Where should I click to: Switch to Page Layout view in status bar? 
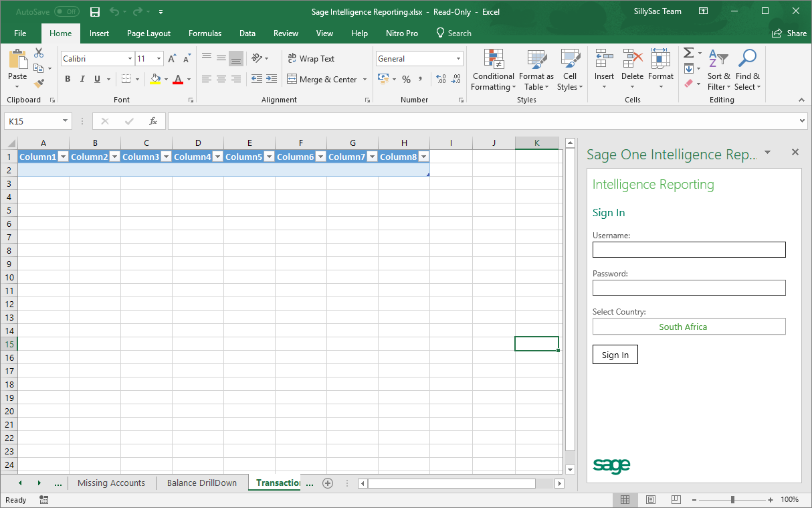pos(650,500)
